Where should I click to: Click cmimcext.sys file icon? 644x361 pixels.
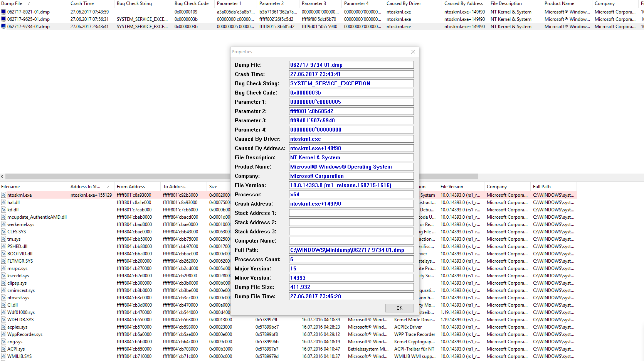point(3,290)
